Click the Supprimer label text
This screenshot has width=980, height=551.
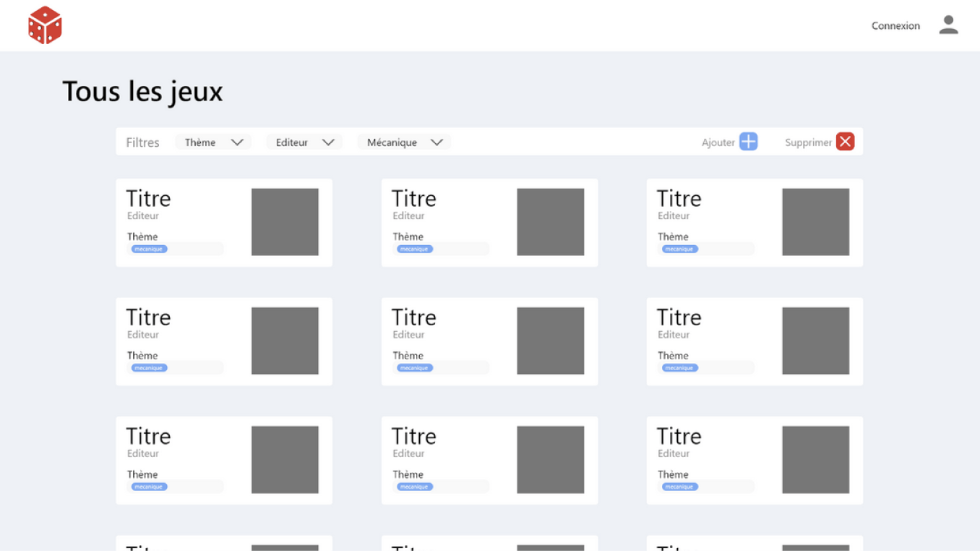[x=808, y=142]
